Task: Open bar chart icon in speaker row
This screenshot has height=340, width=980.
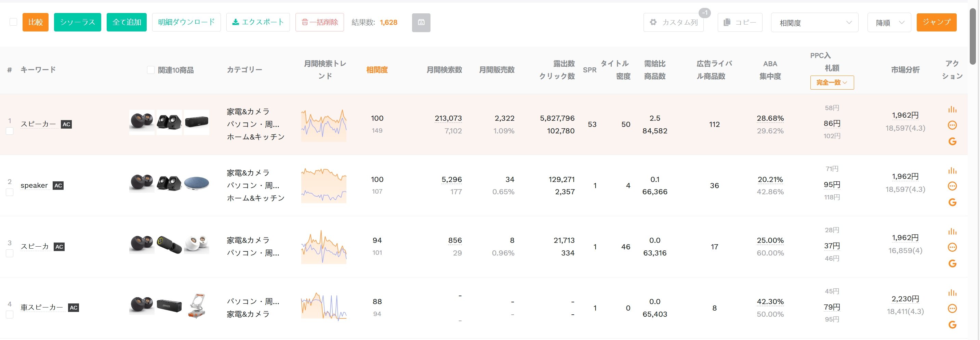Action: (x=952, y=171)
